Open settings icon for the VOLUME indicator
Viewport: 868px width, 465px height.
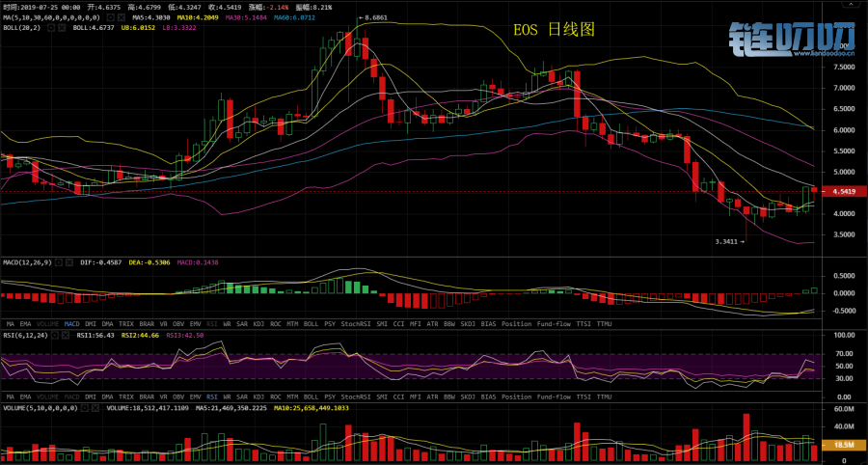point(83,408)
